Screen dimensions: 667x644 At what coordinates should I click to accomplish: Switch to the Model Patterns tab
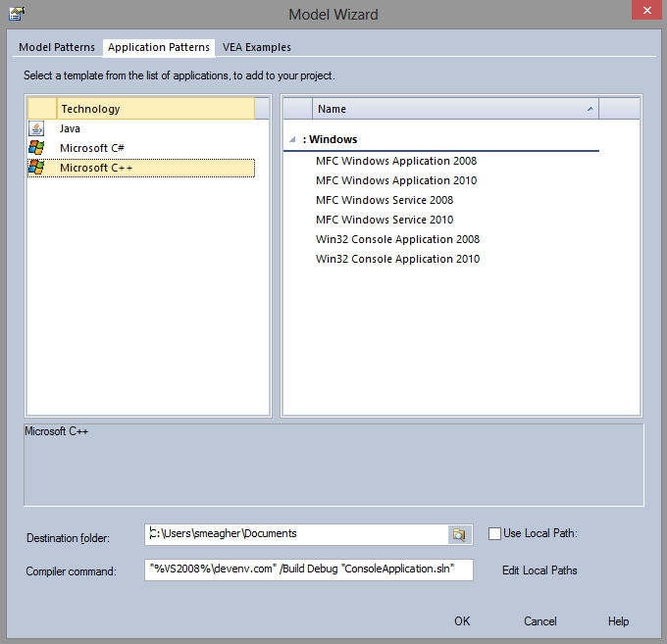coord(57,47)
